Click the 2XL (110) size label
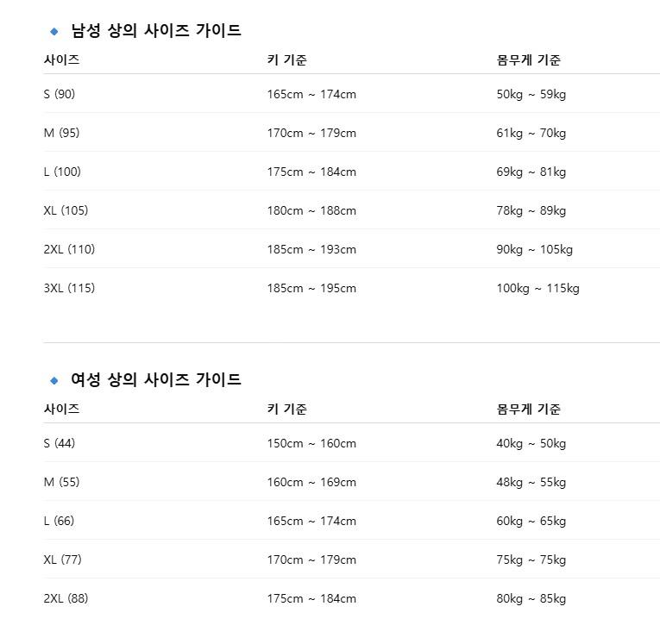 (x=69, y=249)
